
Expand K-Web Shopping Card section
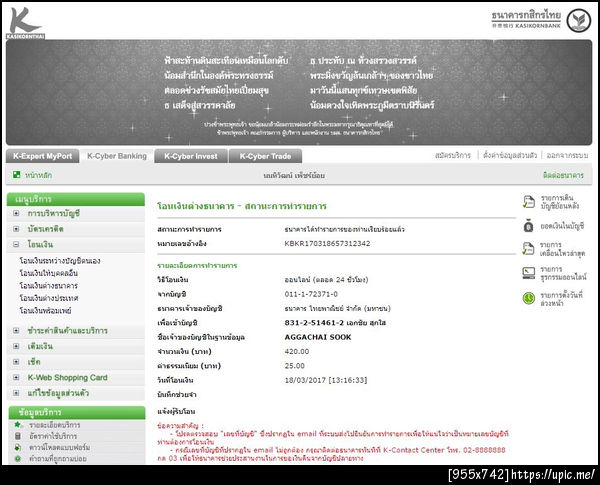[x=16, y=377]
